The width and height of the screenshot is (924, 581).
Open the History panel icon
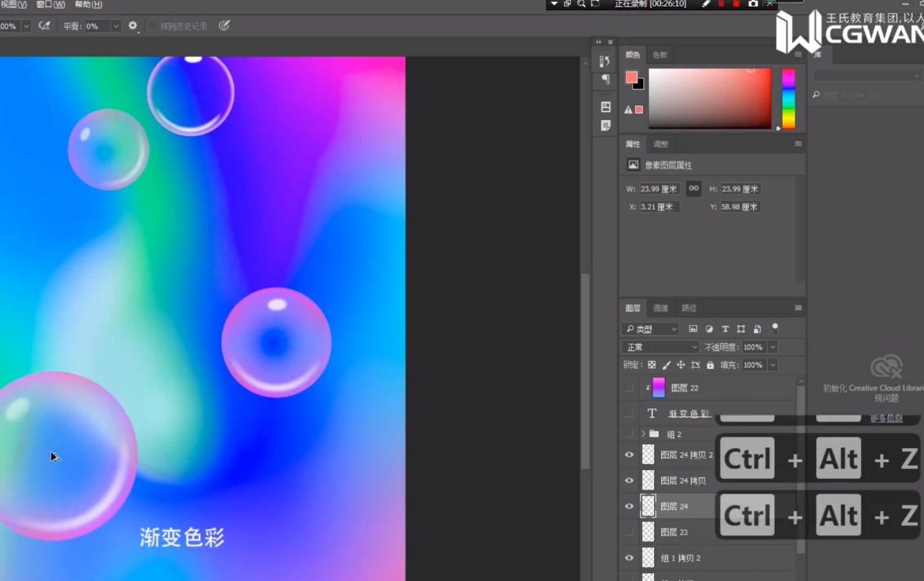click(x=604, y=61)
